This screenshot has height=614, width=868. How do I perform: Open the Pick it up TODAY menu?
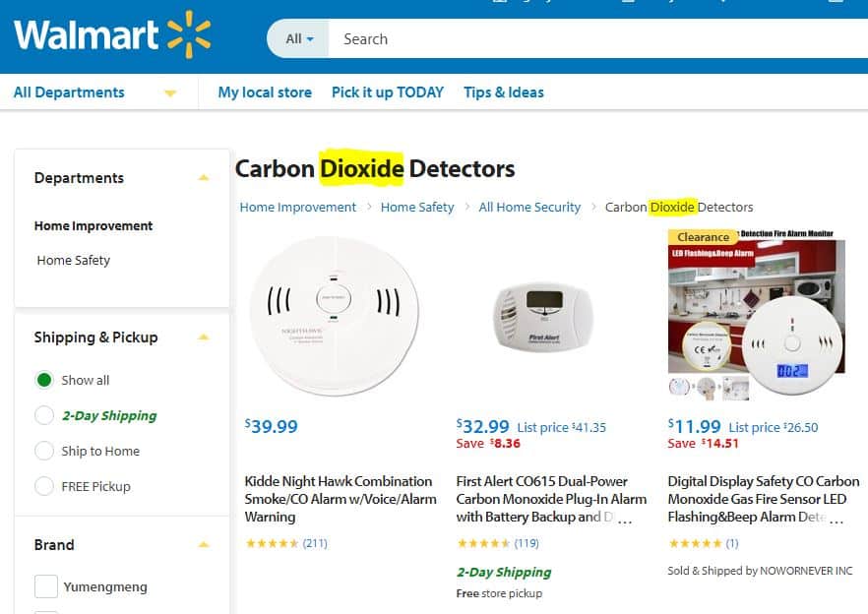tap(387, 92)
